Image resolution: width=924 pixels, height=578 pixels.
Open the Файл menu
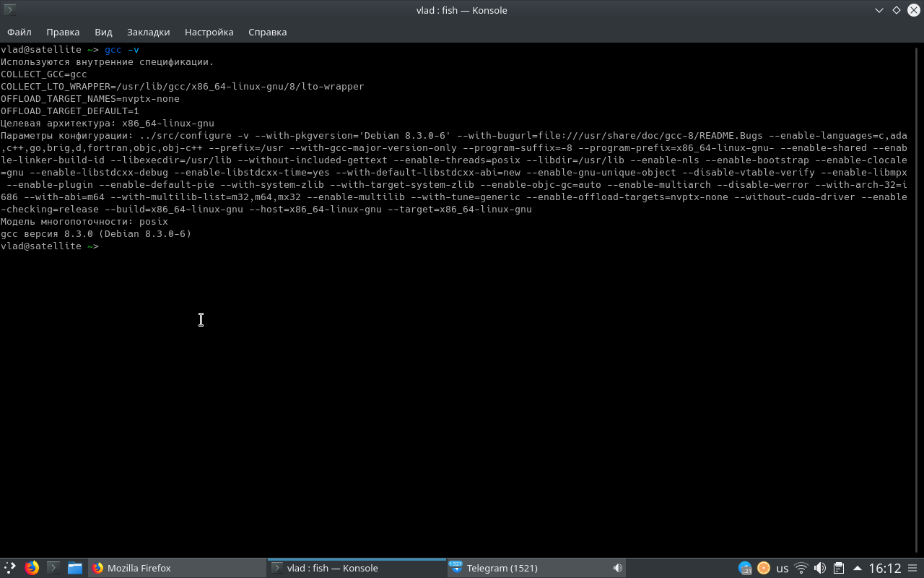pos(19,32)
